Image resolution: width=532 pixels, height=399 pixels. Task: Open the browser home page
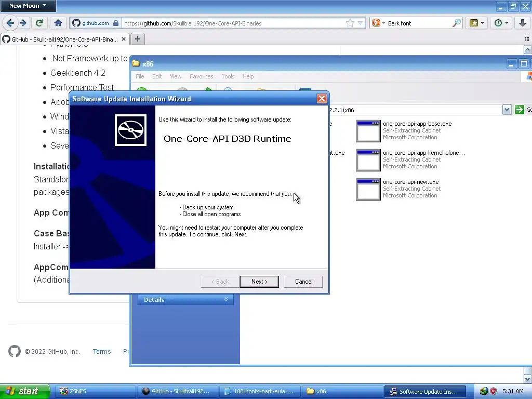(x=58, y=23)
